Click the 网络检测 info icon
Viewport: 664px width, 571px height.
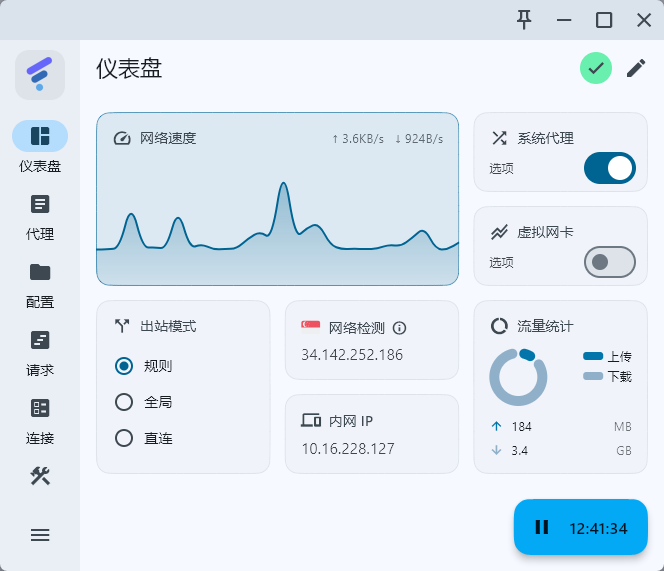click(399, 328)
